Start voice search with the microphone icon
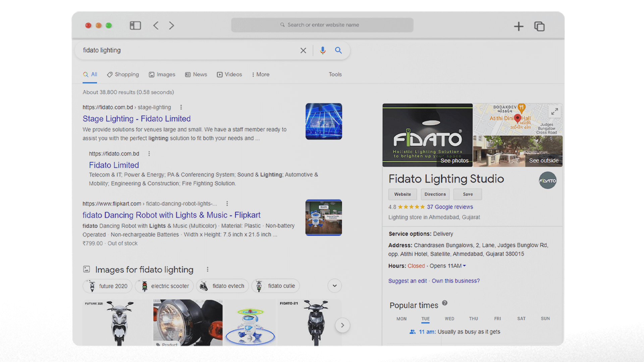Viewport: 644px width, 362px height. pyautogui.click(x=323, y=50)
